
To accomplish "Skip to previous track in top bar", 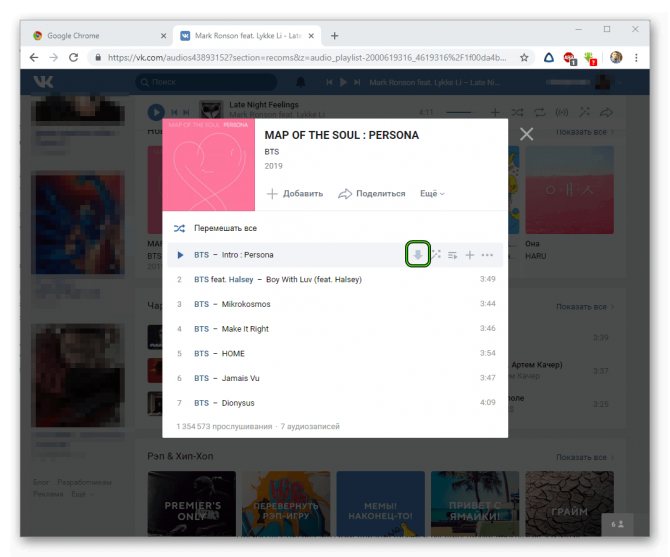I will click(x=329, y=82).
